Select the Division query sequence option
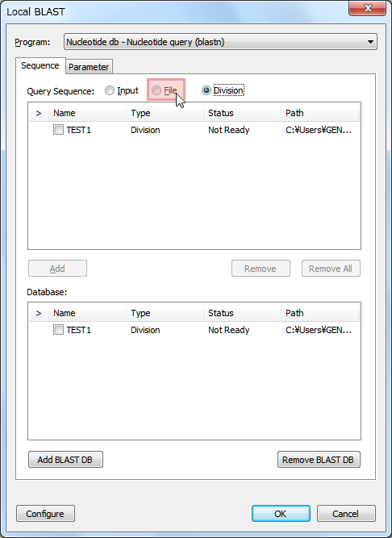This screenshot has width=392, height=538. [x=223, y=90]
